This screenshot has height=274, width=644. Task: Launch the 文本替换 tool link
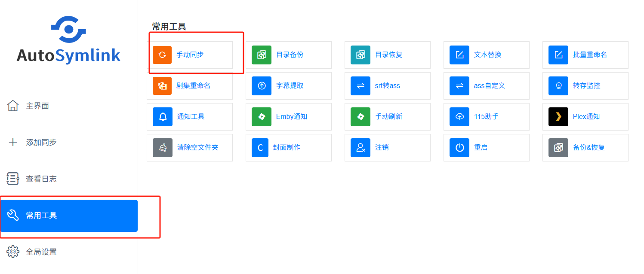point(488,55)
